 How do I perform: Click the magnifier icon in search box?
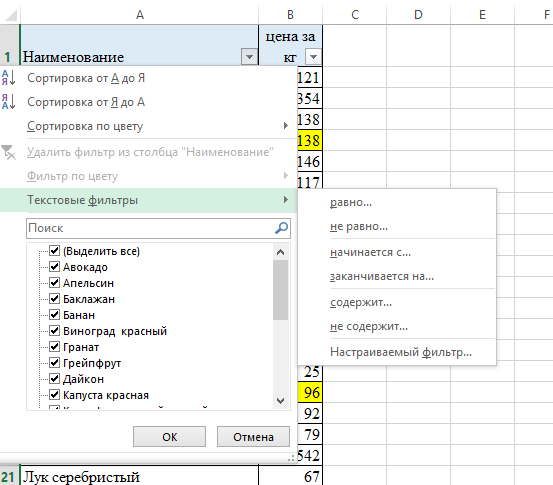pos(281,228)
